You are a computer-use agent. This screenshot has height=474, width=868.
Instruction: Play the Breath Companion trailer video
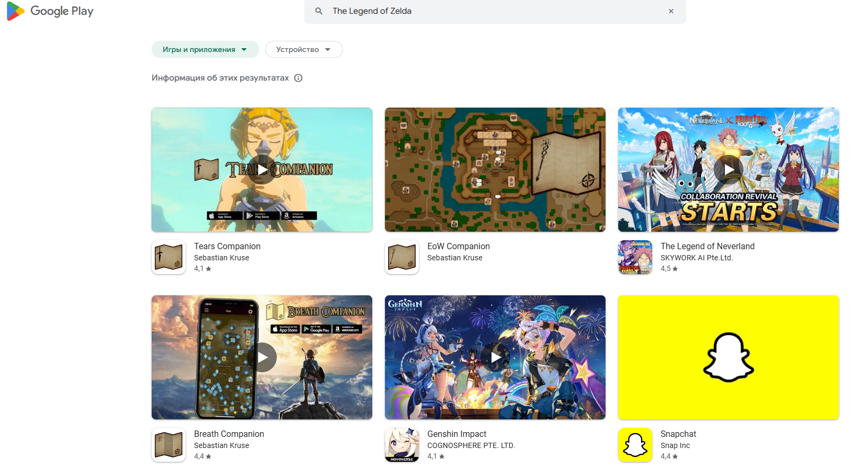(x=262, y=357)
